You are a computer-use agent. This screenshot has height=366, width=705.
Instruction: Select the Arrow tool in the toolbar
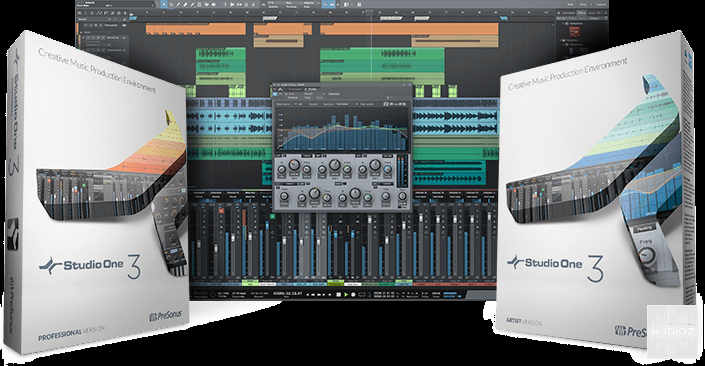(x=164, y=4)
